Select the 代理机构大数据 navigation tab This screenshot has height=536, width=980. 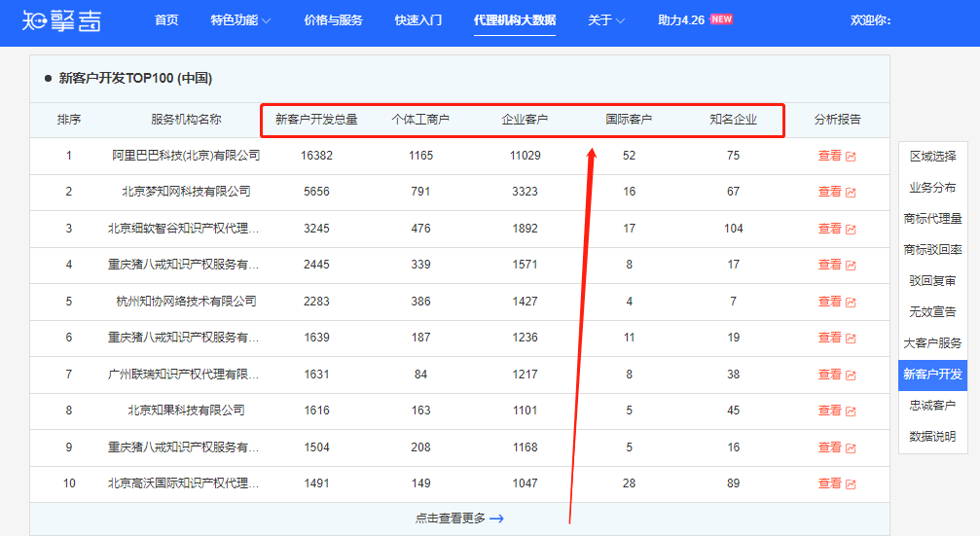[x=515, y=20]
